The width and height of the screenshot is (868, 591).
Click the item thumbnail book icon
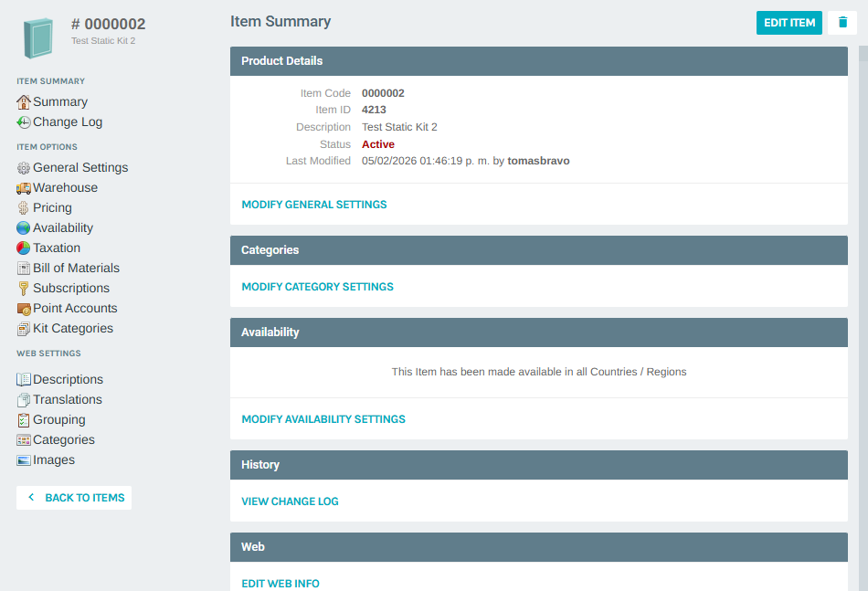(x=37, y=37)
